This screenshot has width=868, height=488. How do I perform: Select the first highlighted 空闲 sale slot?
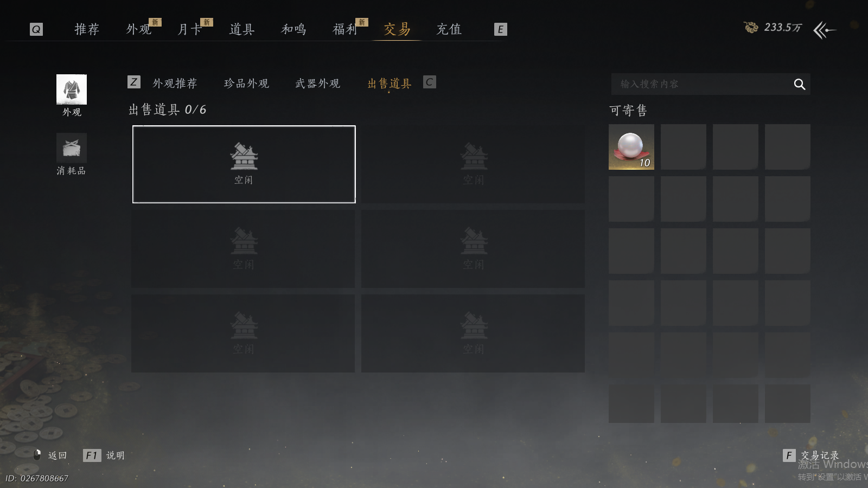[244, 164]
